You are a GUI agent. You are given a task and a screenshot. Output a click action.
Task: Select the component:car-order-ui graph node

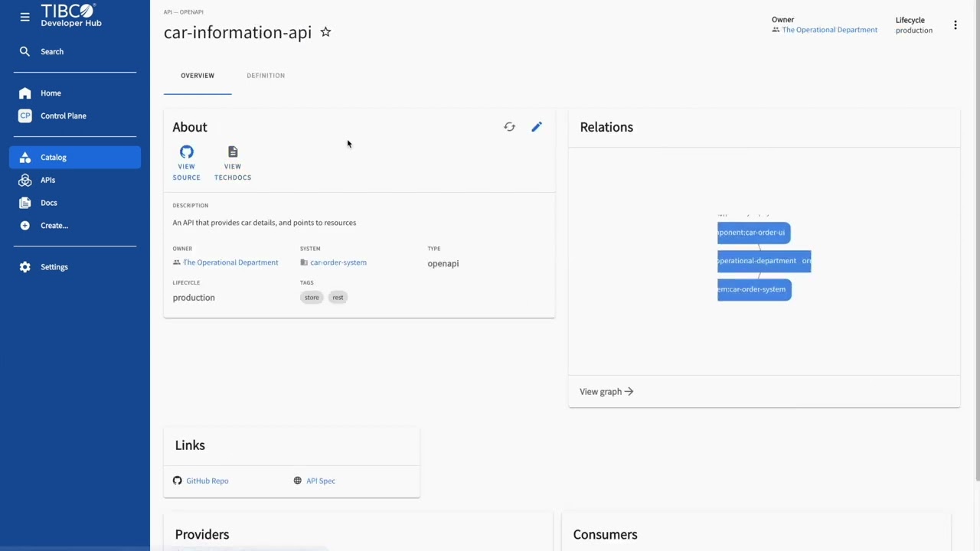pyautogui.click(x=753, y=233)
